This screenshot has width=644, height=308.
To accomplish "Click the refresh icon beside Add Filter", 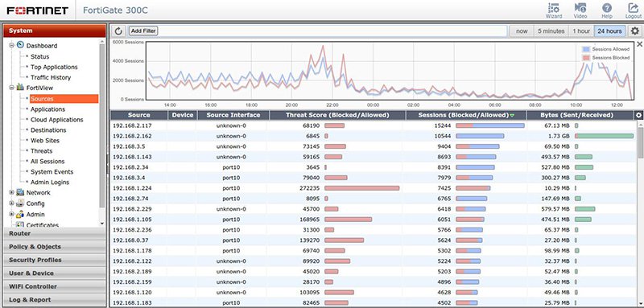I will pyautogui.click(x=118, y=31).
